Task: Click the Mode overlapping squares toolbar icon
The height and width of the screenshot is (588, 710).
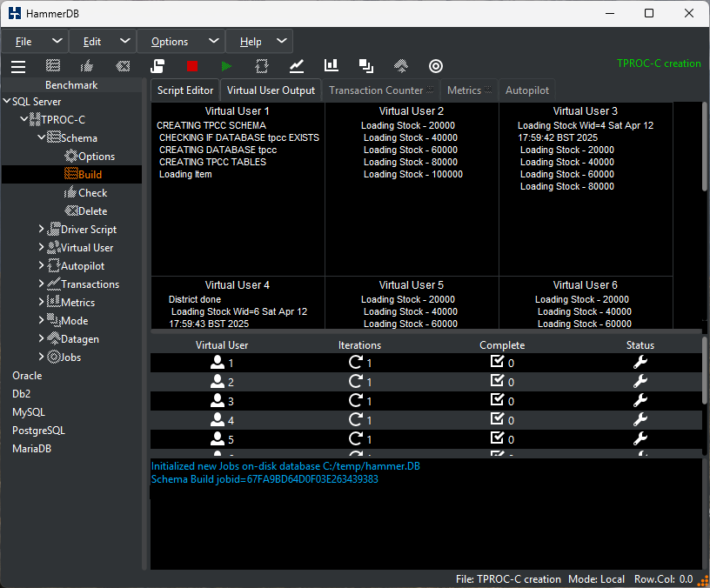Action: pyautogui.click(x=365, y=66)
